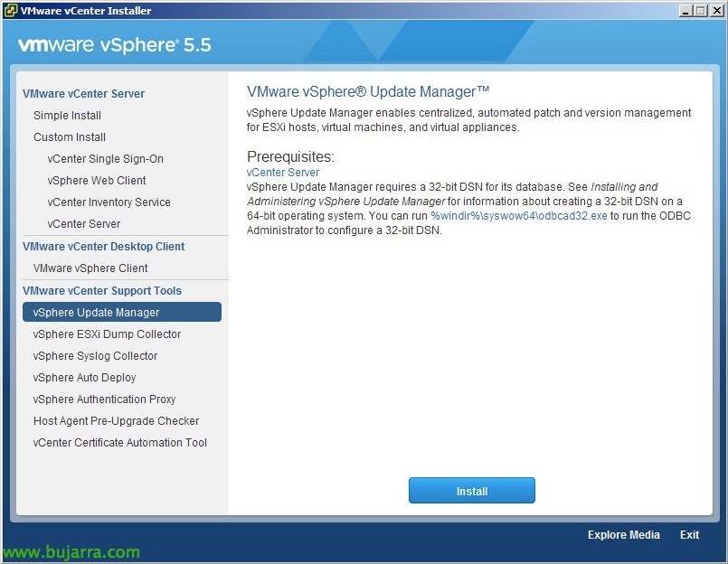Select vCenter Inventory Service entry
Image resolution: width=728 pixels, height=564 pixels.
point(109,202)
